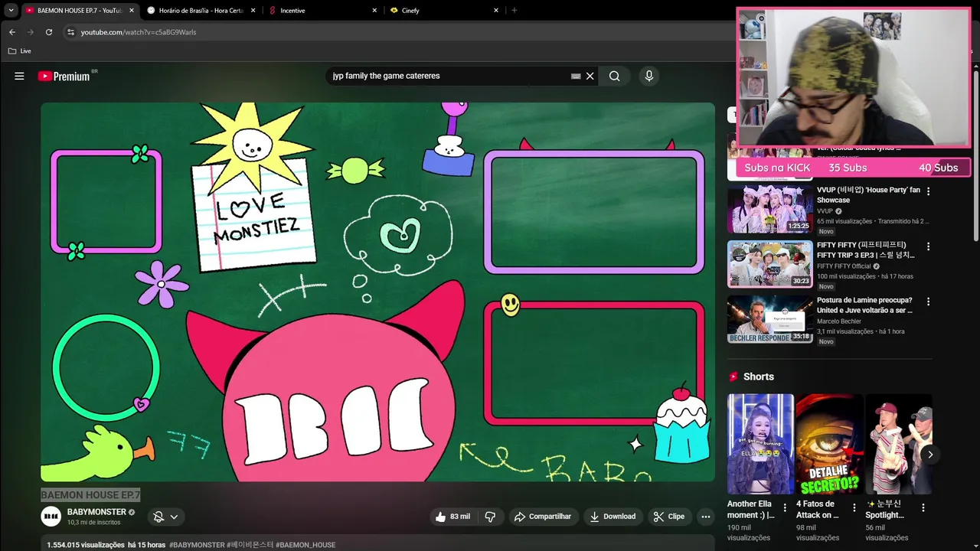Like the video with 83 mil
The image size is (980, 551).
[x=452, y=517]
